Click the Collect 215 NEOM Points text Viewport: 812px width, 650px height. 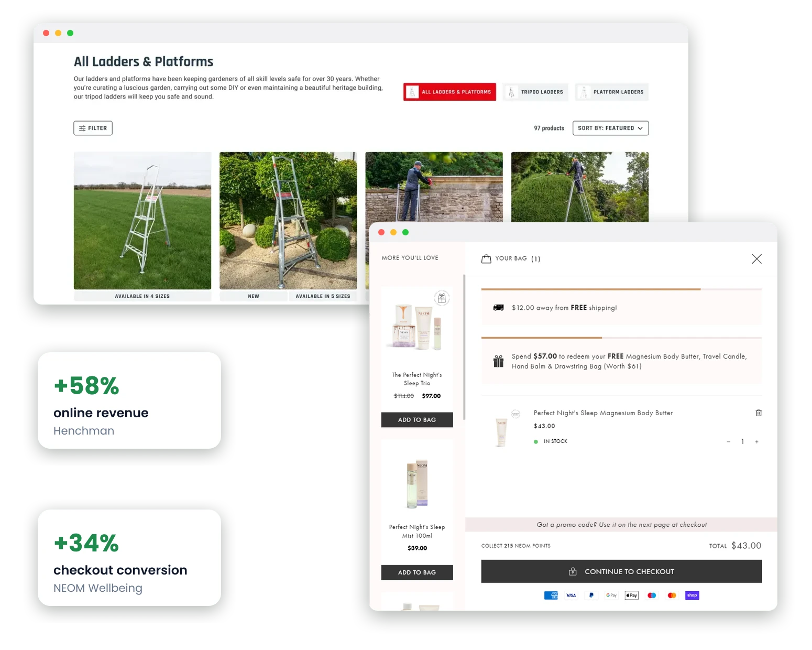(x=516, y=546)
